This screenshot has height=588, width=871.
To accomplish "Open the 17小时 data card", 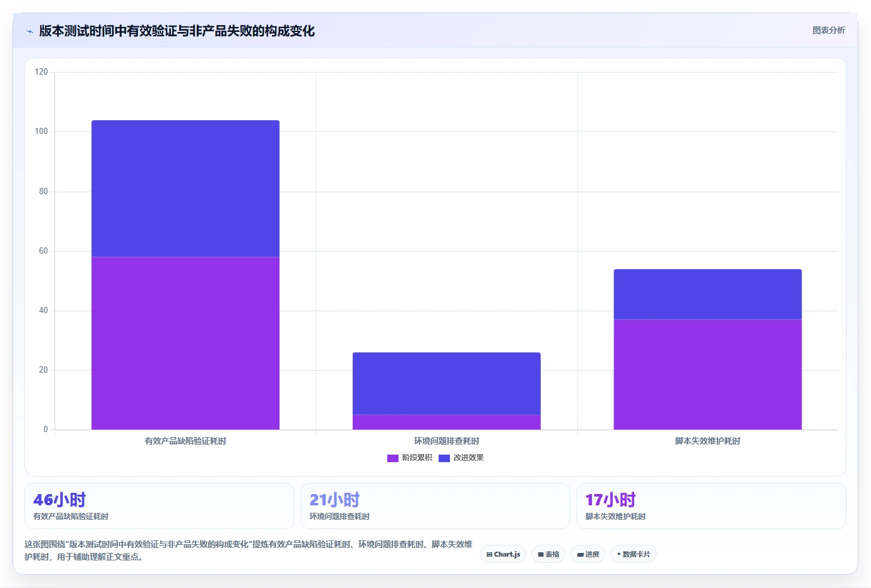I will click(711, 506).
